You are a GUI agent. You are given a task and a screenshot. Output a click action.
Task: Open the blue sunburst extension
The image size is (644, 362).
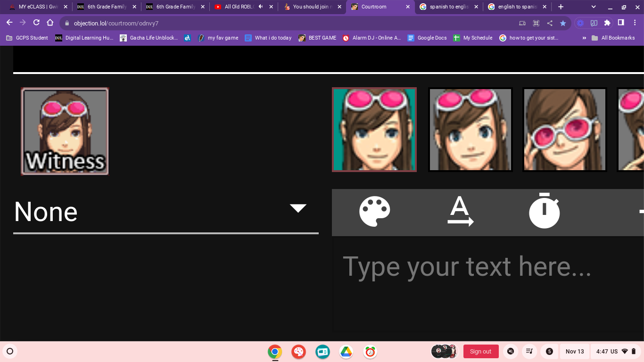tap(580, 23)
